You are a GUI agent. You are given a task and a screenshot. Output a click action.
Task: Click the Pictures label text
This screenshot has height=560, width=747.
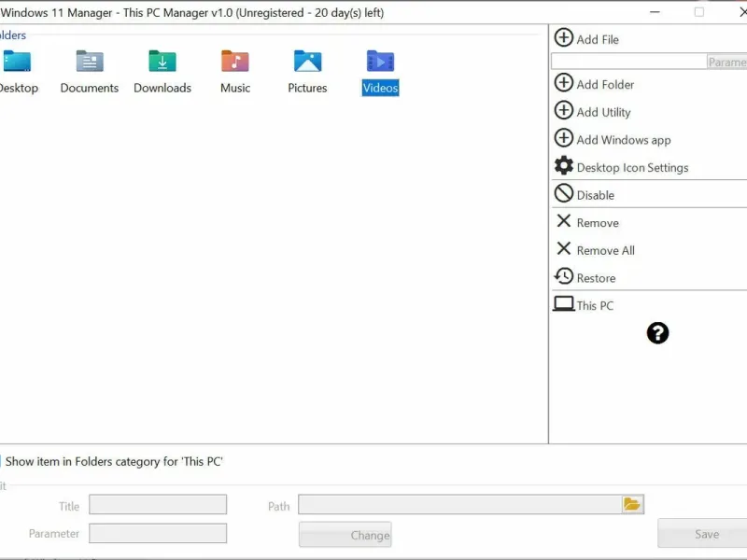[307, 88]
